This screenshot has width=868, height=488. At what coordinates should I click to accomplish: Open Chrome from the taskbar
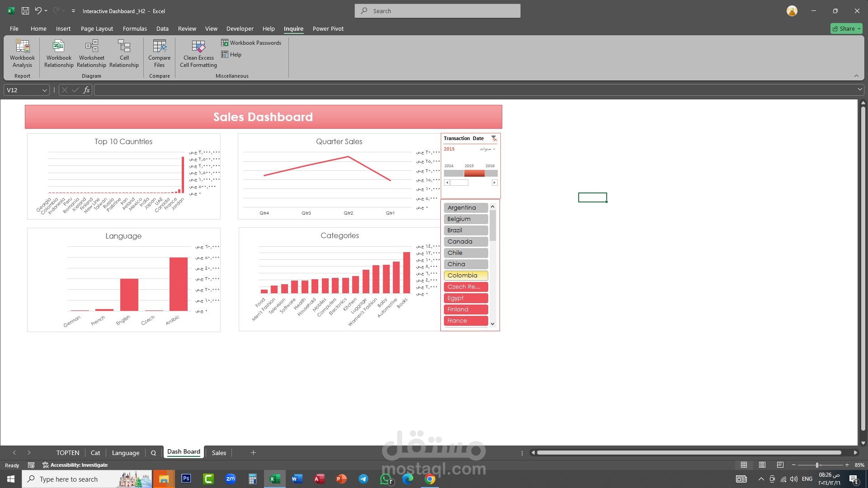430,479
